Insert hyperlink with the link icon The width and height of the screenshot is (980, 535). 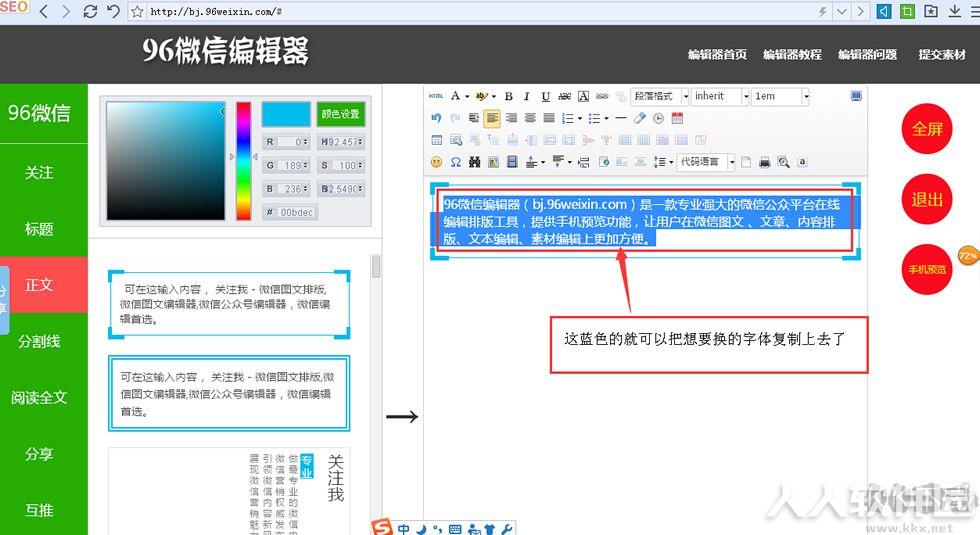click(x=602, y=96)
